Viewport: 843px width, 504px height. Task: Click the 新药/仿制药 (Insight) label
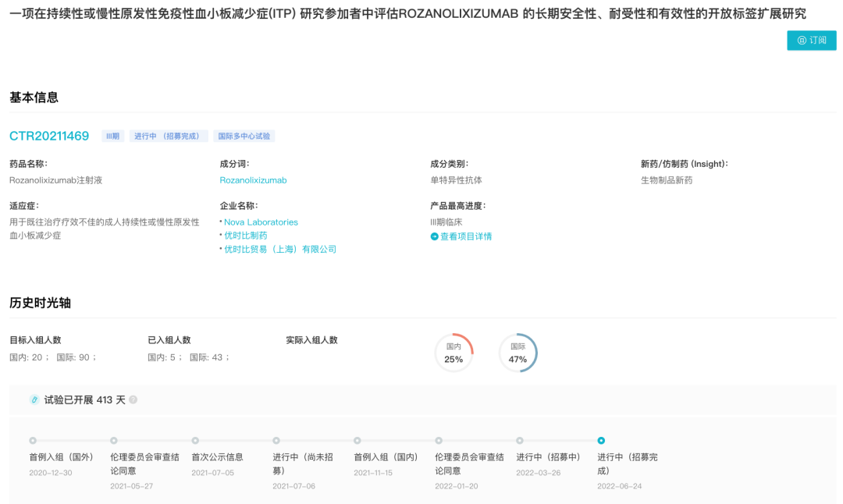(685, 164)
